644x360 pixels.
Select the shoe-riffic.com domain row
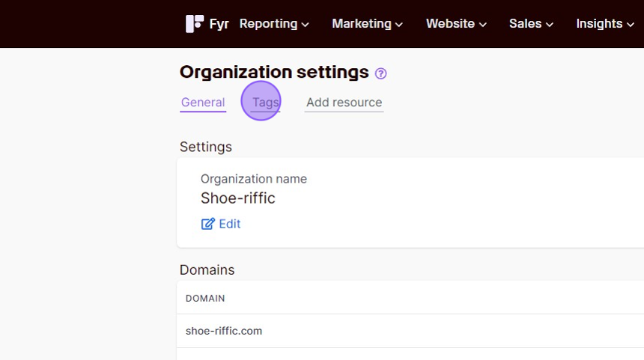410,331
